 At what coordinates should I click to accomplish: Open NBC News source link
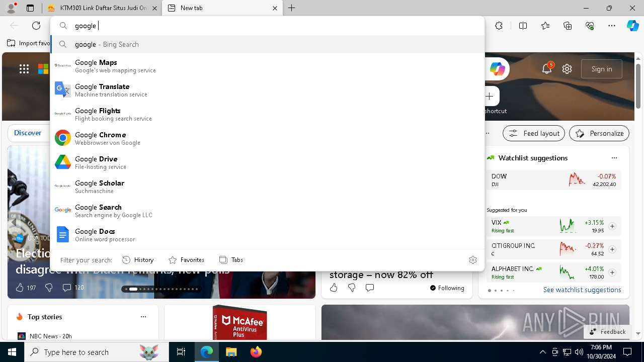coord(44,336)
